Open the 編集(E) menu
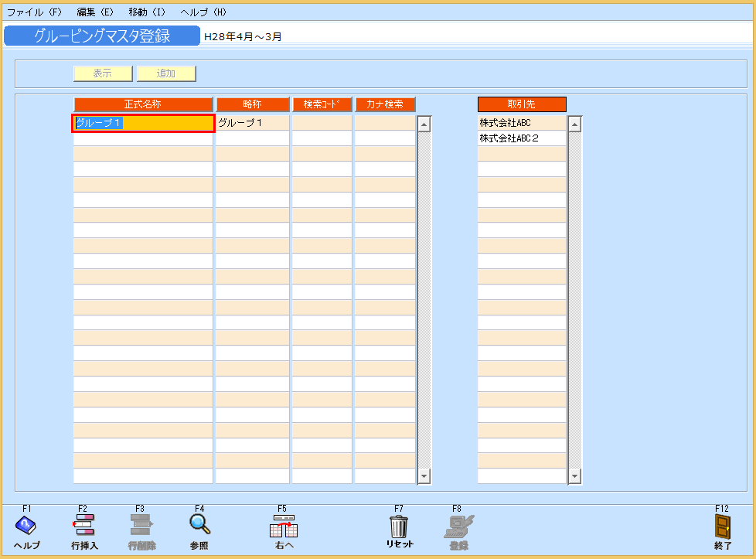756x559 pixels. click(x=95, y=12)
